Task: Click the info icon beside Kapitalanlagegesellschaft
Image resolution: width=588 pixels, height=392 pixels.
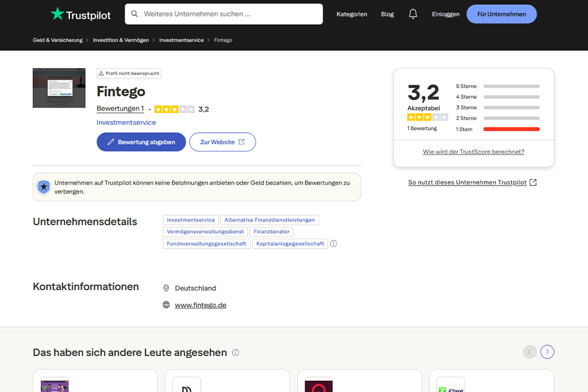Action: pyautogui.click(x=334, y=244)
